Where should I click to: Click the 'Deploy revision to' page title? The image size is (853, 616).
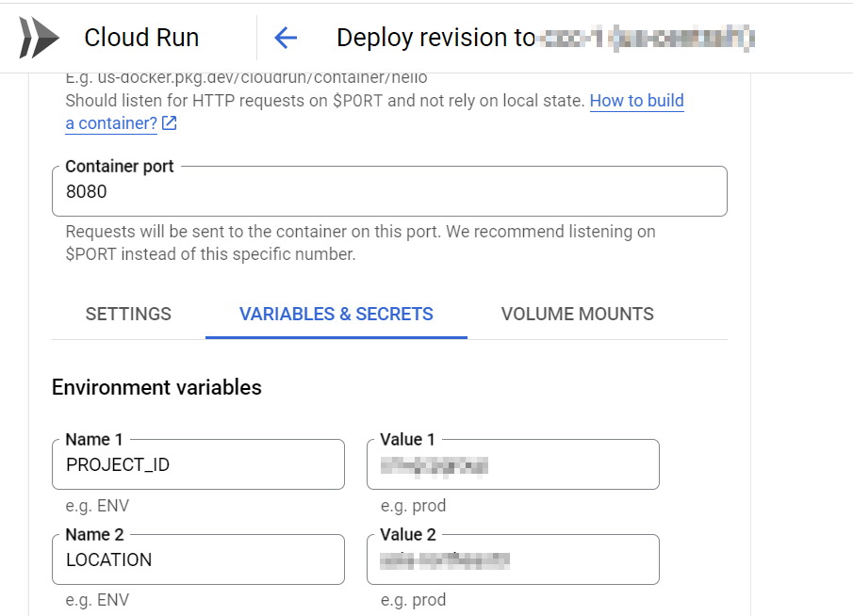[x=435, y=38]
